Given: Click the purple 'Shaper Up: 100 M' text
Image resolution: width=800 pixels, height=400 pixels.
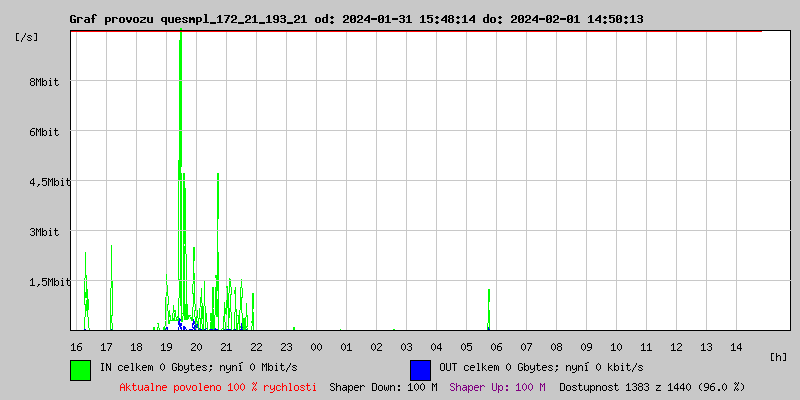Looking at the screenshot, I should click(x=497, y=387).
